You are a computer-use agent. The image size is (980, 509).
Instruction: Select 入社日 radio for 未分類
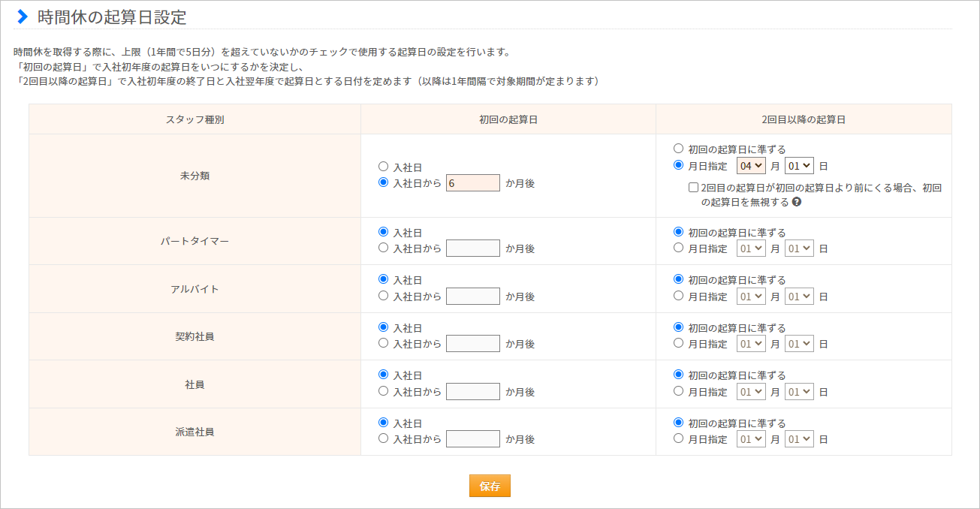[384, 167]
